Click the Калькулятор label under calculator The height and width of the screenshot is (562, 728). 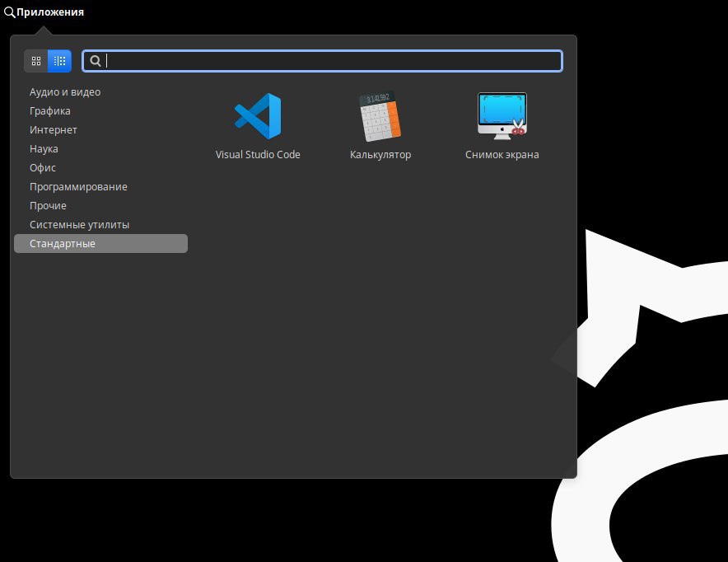pyautogui.click(x=380, y=155)
